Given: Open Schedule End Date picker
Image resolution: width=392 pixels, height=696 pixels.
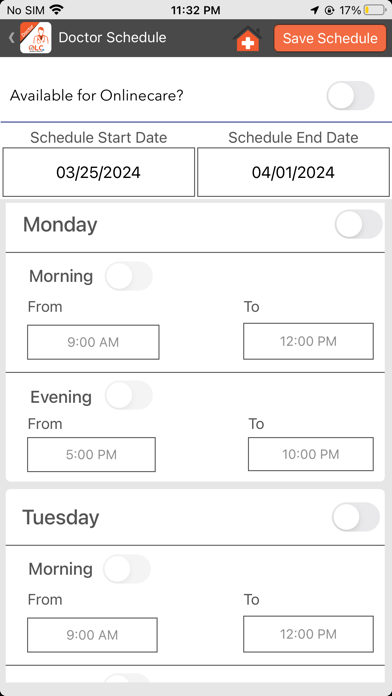Looking at the screenshot, I should click(x=293, y=172).
